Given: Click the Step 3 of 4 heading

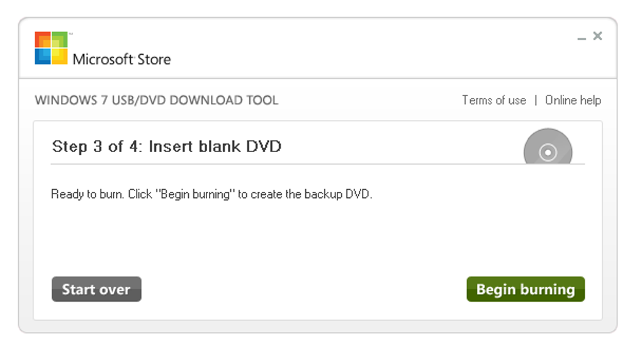Looking at the screenshot, I should 166,146.
